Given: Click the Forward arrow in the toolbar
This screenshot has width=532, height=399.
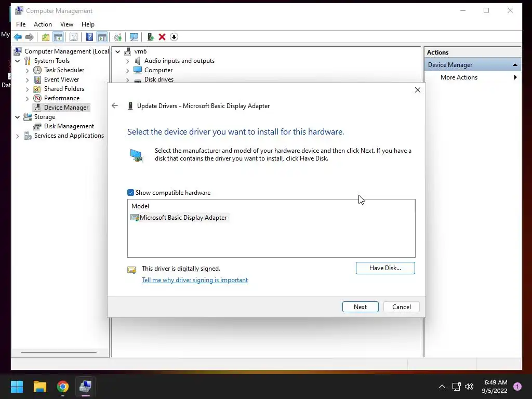Looking at the screenshot, I should [x=30, y=37].
